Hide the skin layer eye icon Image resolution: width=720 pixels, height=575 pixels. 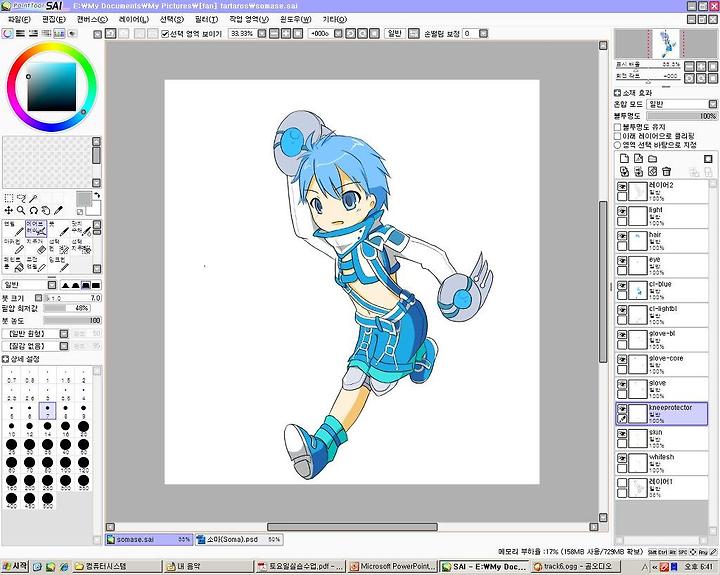[x=622, y=434]
